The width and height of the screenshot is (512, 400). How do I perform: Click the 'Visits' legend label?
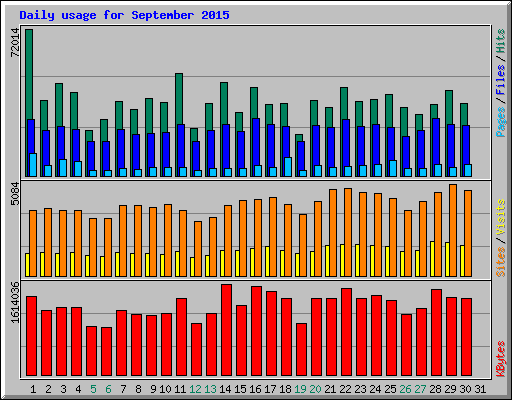click(501, 218)
